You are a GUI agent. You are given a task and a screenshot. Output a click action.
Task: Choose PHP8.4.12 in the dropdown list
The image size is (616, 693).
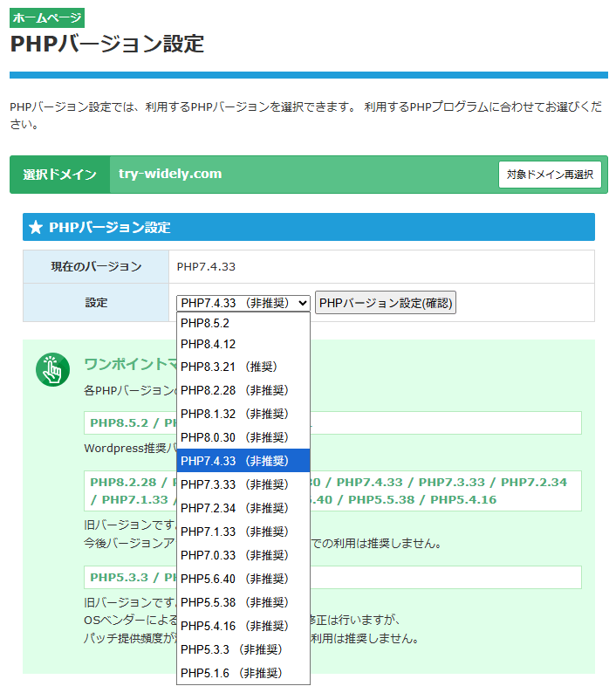pyautogui.click(x=243, y=345)
